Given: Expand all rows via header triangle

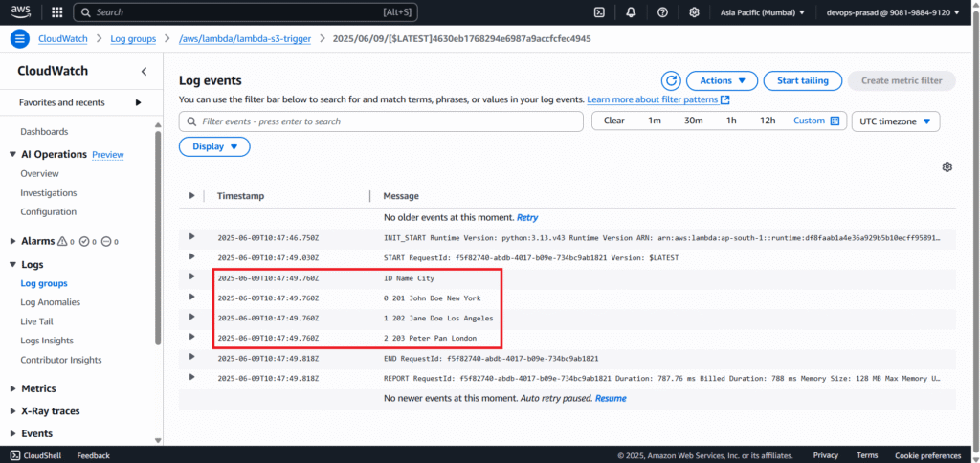Looking at the screenshot, I should click(x=191, y=195).
